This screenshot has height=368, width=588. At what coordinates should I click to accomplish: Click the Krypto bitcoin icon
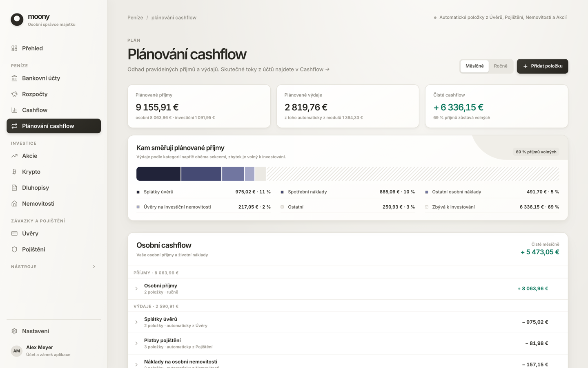[14, 172]
